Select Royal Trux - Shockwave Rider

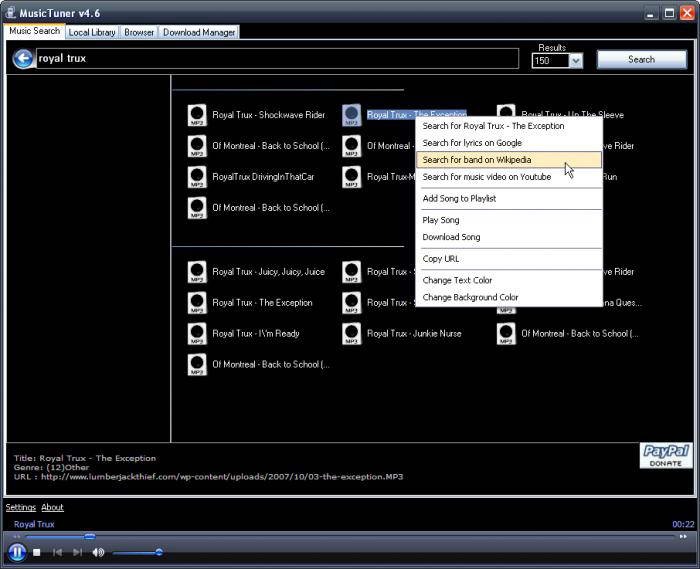268,115
